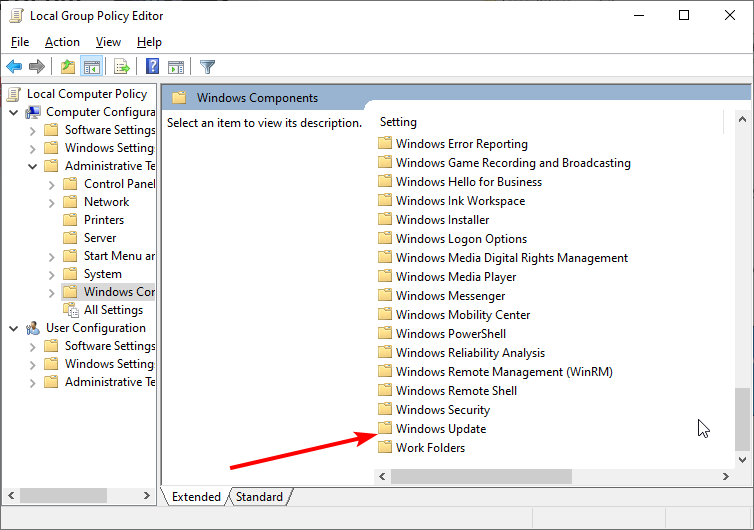This screenshot has height=530, width=754.
Task: Click the Server folder icon in tree
Action: (70, 238)
